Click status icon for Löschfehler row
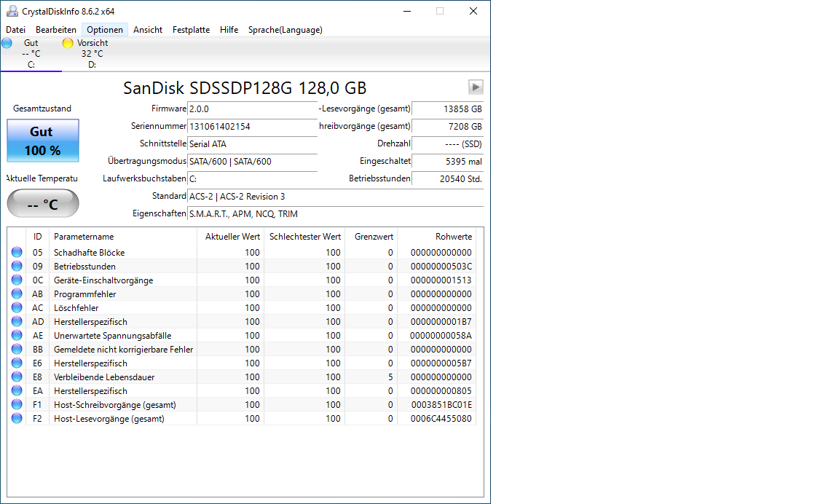Screen dimensions: 839x504 [17, 307]
